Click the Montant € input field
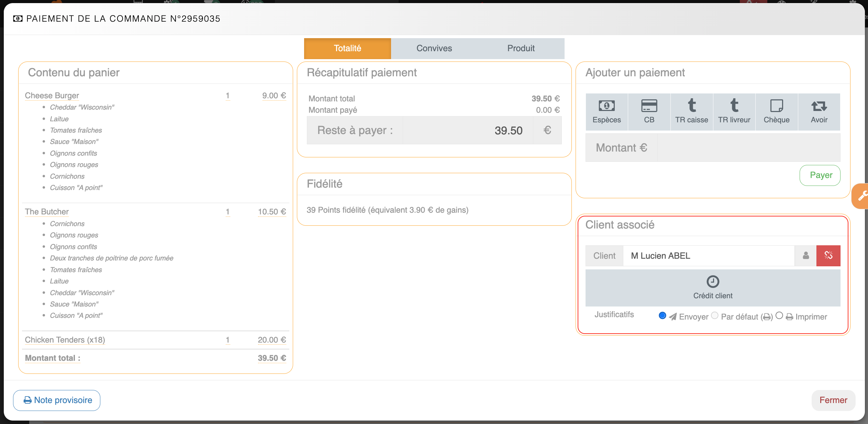This screenshot has width=868, height=424. point(748,148)
